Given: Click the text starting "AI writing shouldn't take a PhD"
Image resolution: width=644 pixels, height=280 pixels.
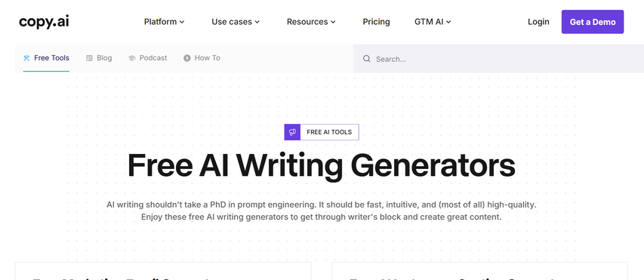Looking at the screenshot, I should 322,204.
